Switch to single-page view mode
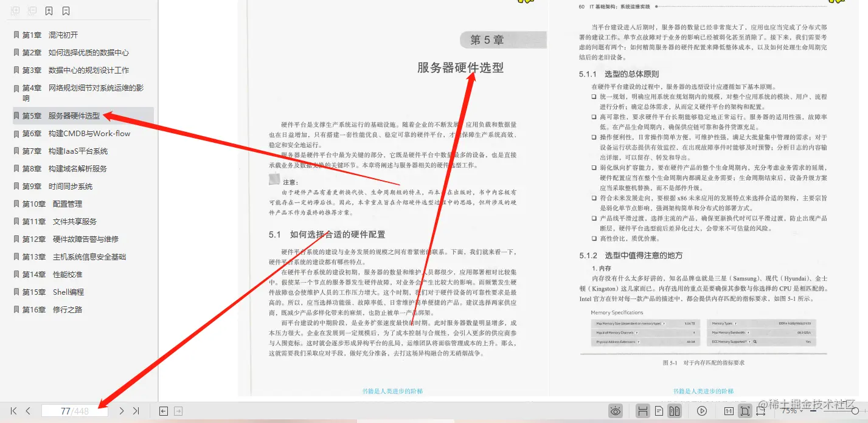868x423 pixels. (658, 411)
